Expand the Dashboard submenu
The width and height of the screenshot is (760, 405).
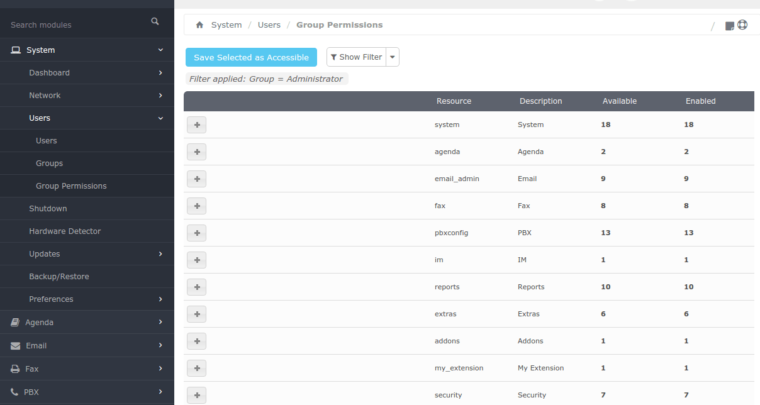point(160,73)
